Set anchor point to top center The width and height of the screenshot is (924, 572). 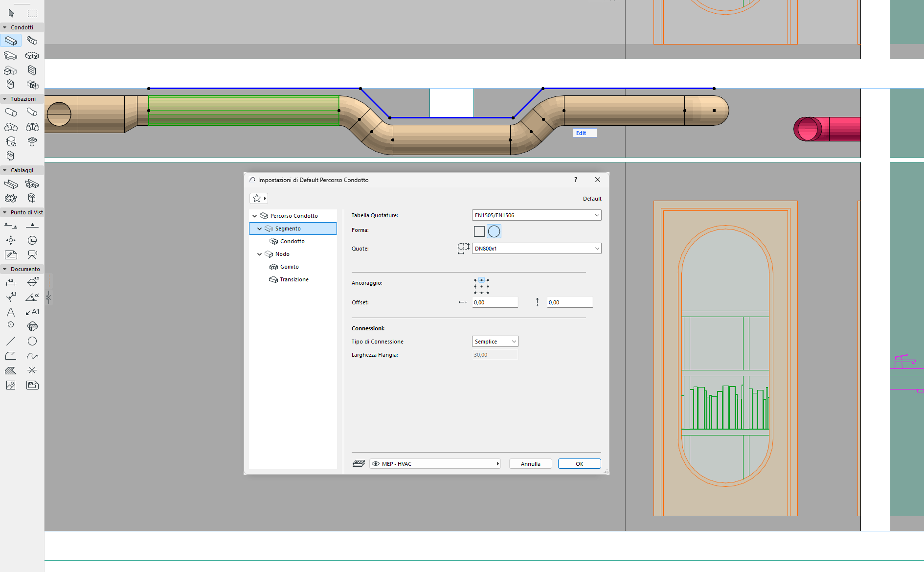481,280
